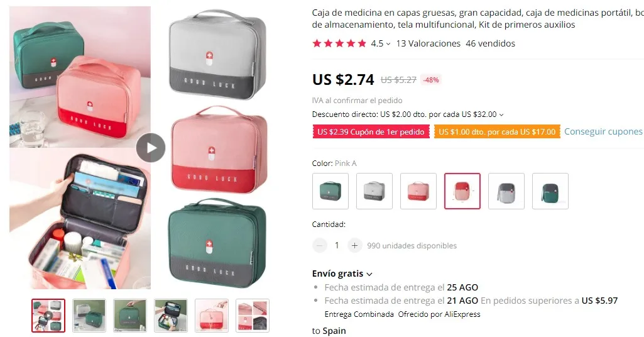Click the US $2.39 first order coupon
The height and width of the screenshot is (337, 644).
371,131
